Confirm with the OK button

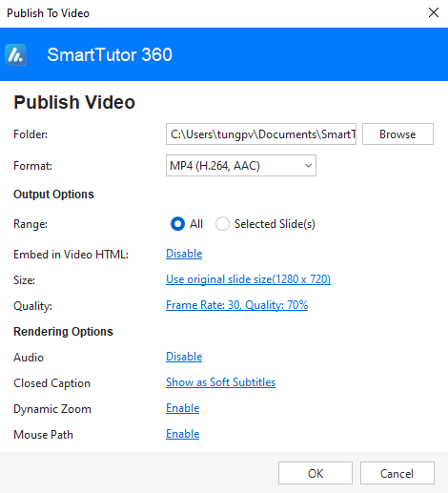[x=316, y=473]
